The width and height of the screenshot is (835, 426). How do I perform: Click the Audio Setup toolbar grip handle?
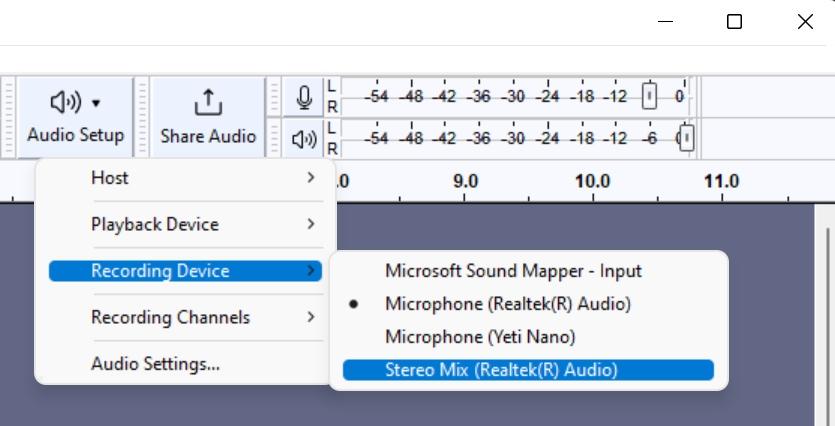(8, 117)
